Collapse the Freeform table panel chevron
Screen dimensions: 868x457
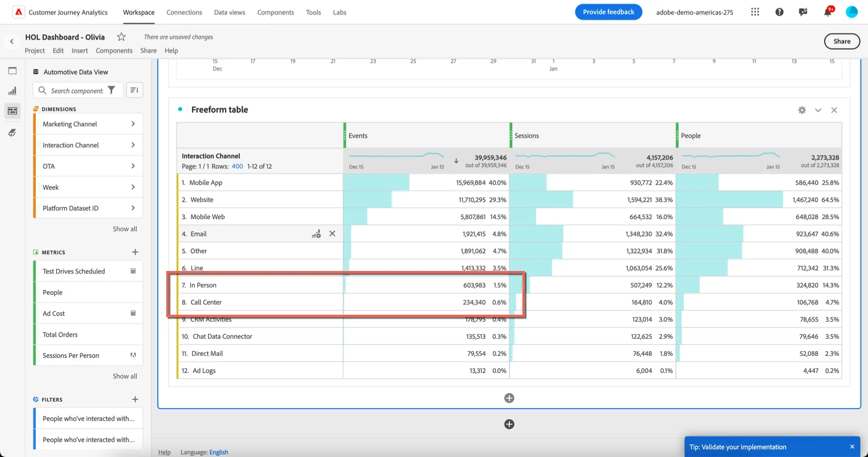(818, 110)
